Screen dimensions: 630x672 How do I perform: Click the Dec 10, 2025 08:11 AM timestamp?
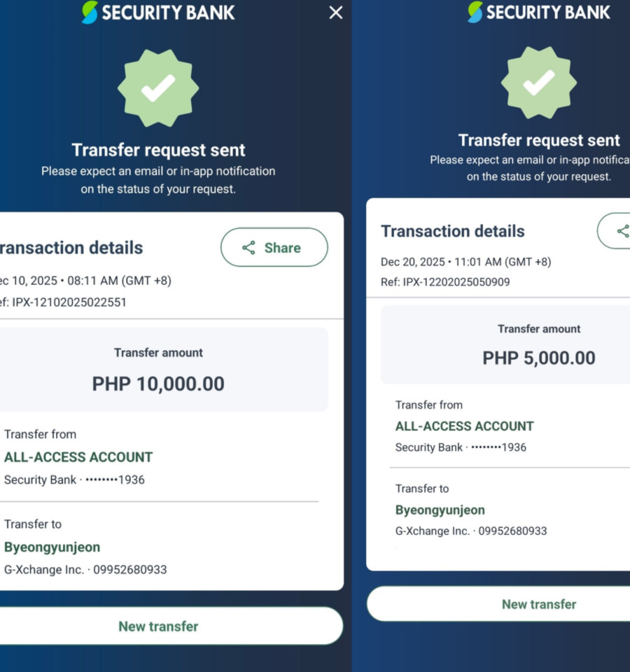click(x=85, y=281)
